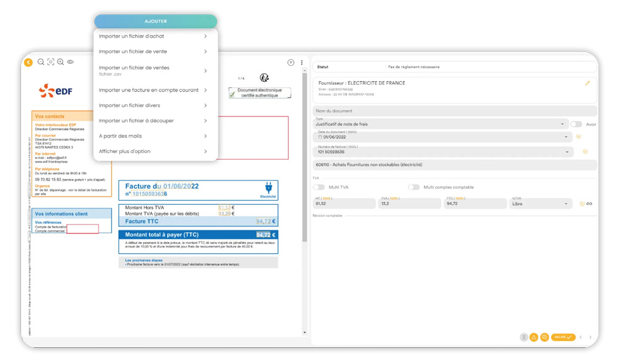This screenshot has width=619, height=364.
Task: Open the help question mark icon
Action: [x=291, y=63]
